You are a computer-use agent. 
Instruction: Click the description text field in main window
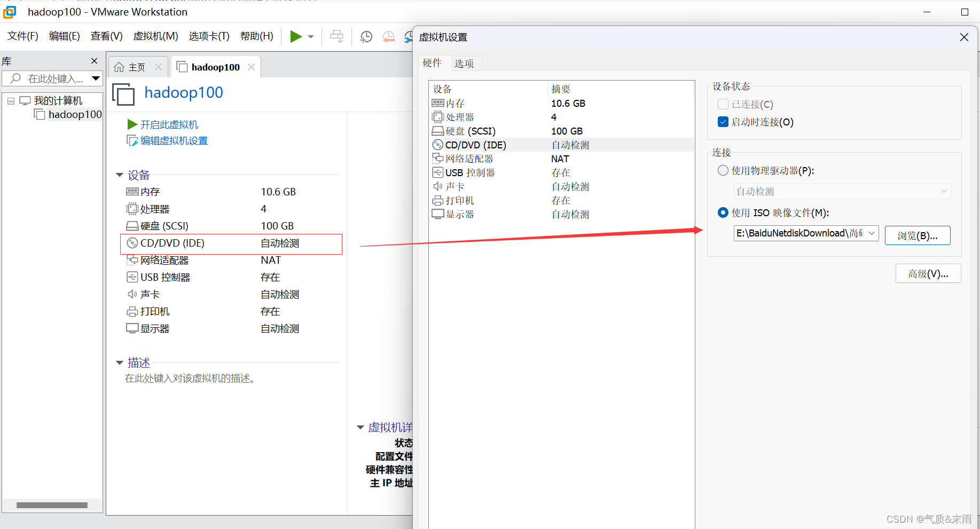tap(190, 378)
